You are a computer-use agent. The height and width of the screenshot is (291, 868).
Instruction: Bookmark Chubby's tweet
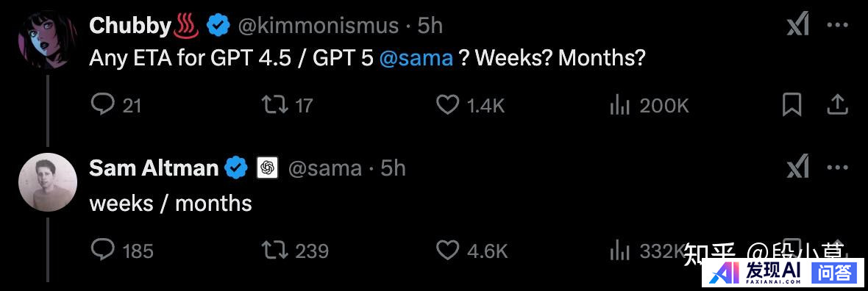tap(792, 104)
